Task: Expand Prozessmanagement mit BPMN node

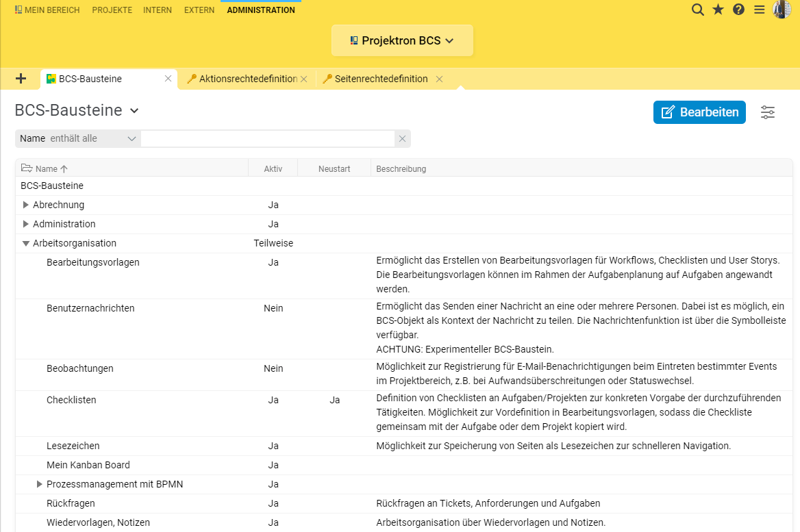Action: (x=40, y=484)
